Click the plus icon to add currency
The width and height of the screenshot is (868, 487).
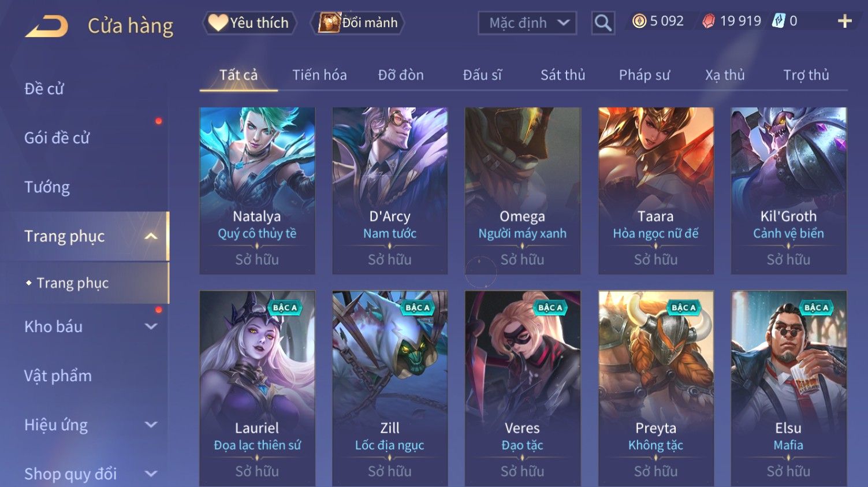(845, 21)
